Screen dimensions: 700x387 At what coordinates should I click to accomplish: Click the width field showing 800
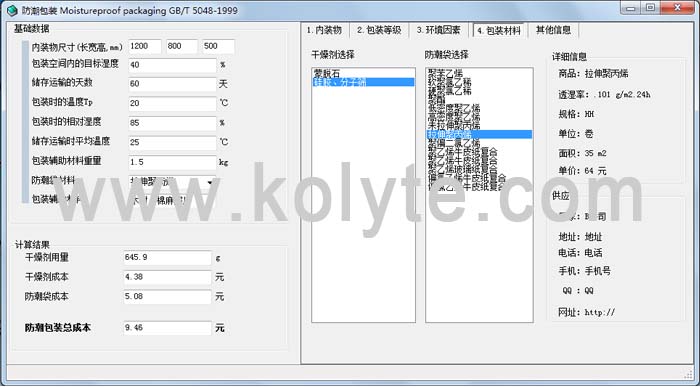[182, 46]
